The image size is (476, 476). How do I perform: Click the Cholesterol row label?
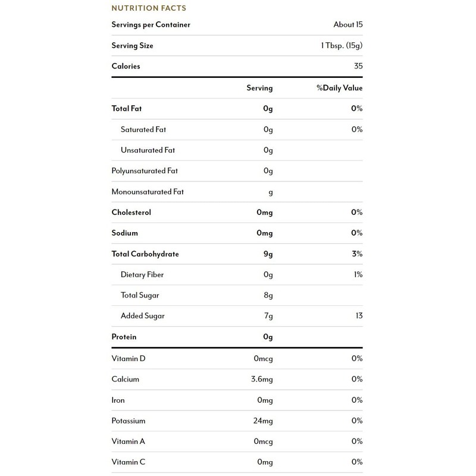point(131,212)
